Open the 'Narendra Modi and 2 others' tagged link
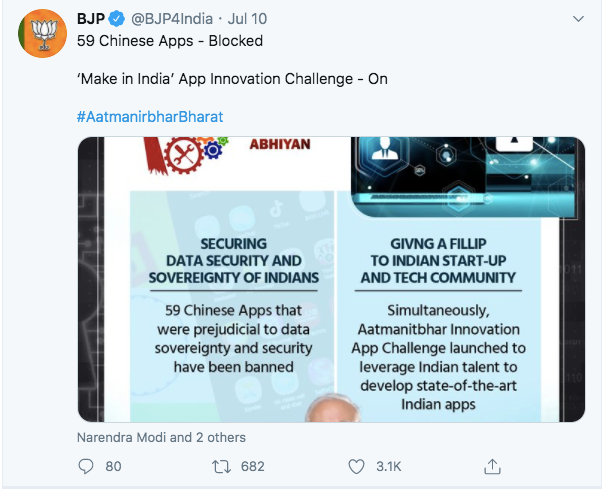Image resolution: width=603 pixels, height=489 pixels. pyautogui.click(x=161, y=437)
